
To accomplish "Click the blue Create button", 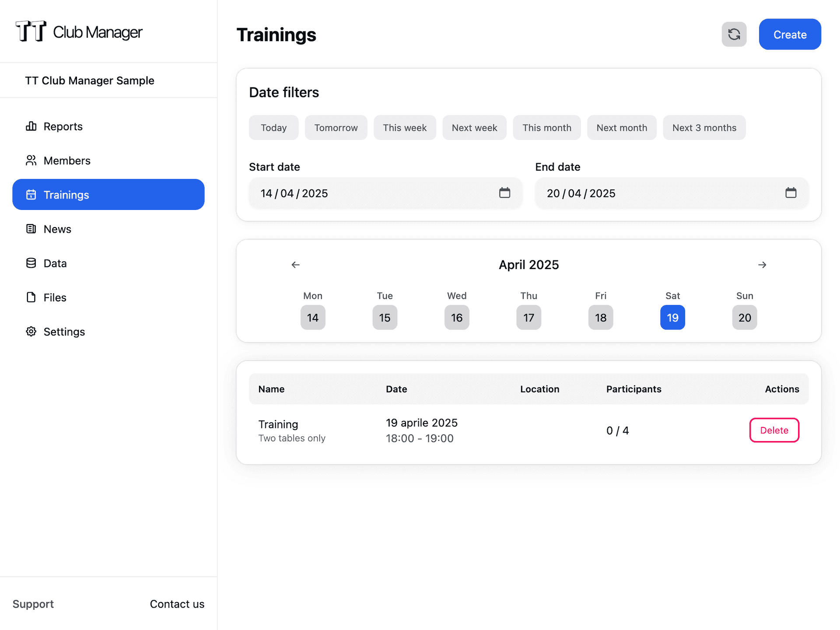I will click(x=790, y=35).
